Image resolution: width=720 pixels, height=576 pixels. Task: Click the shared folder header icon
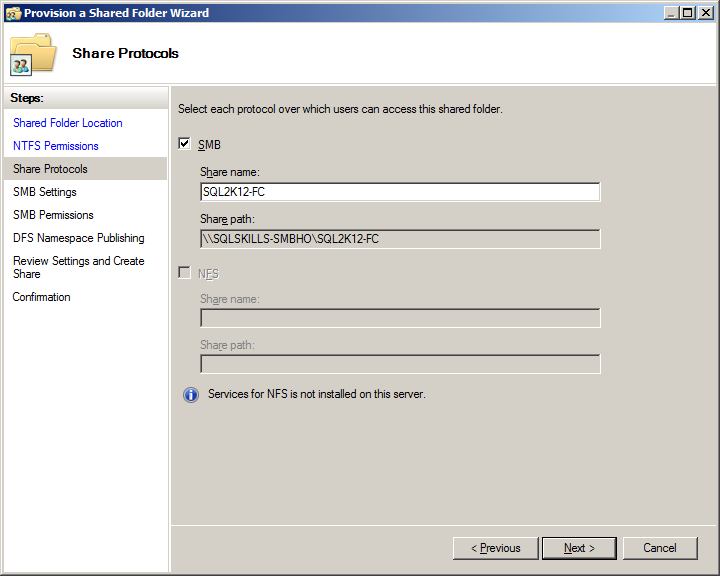[x=33, y=54]
